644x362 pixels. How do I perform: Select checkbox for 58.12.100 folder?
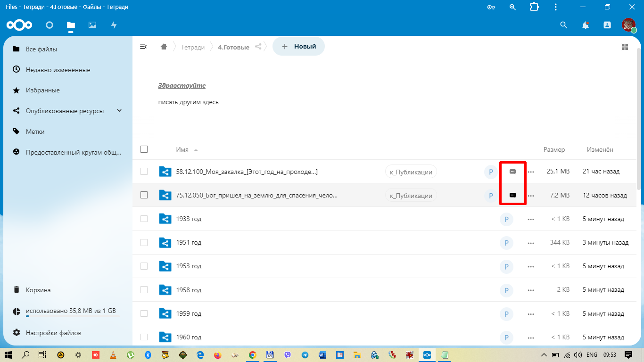144,172
